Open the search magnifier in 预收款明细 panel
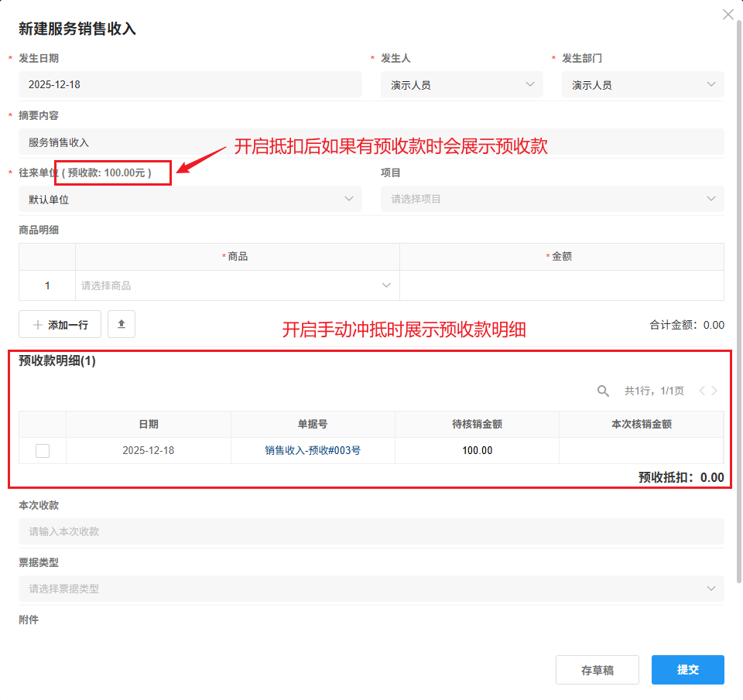743x700 pixels. tap(603, 391)
